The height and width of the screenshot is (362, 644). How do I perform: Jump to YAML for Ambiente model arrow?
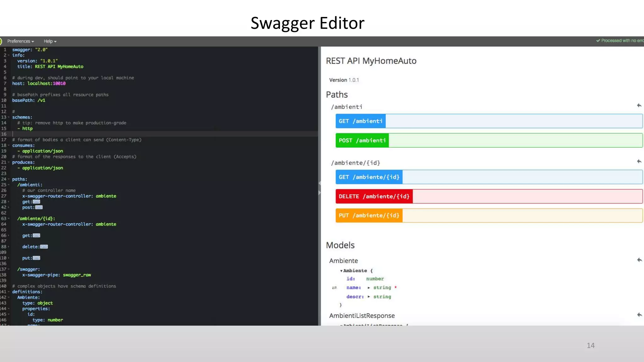point(639,260)
